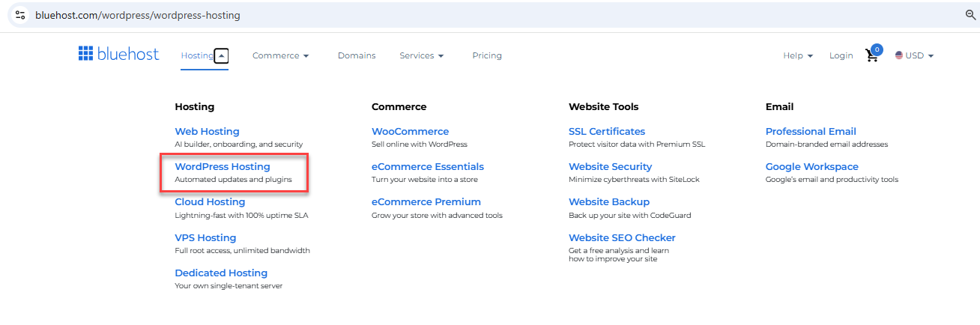The height and width of the screenshot is (325, 980).
Task: Click 'Automated updates and plugins' description
Action: [x=233, y=180]
